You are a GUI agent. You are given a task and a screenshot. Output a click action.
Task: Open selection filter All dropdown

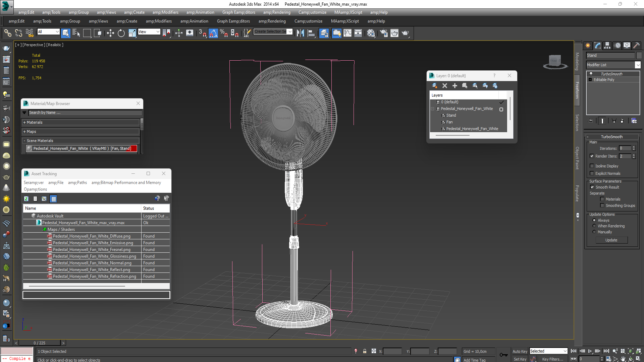(x=48, y=32)
